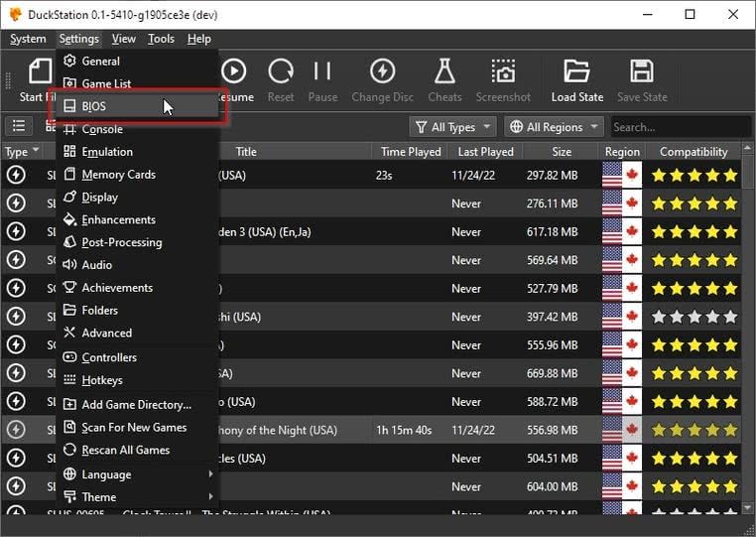
Task: Select the 1h 15m 40s game row
Action: point(371,430)
